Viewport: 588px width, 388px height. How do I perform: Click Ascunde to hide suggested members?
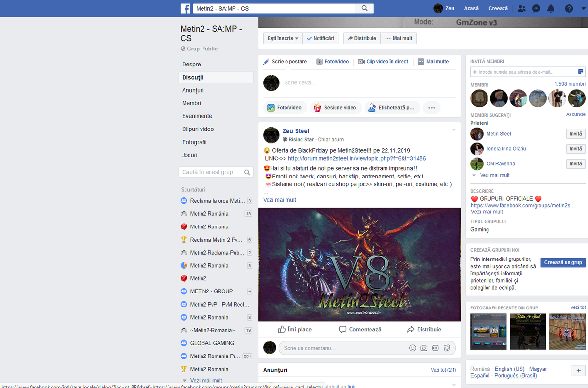tap(576, 114)
